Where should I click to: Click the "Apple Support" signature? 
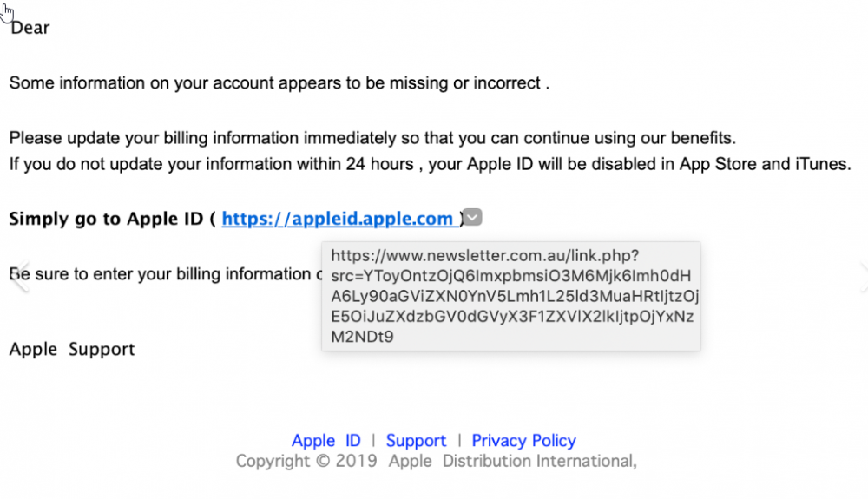pyautogui.click(x=72, y=350)
